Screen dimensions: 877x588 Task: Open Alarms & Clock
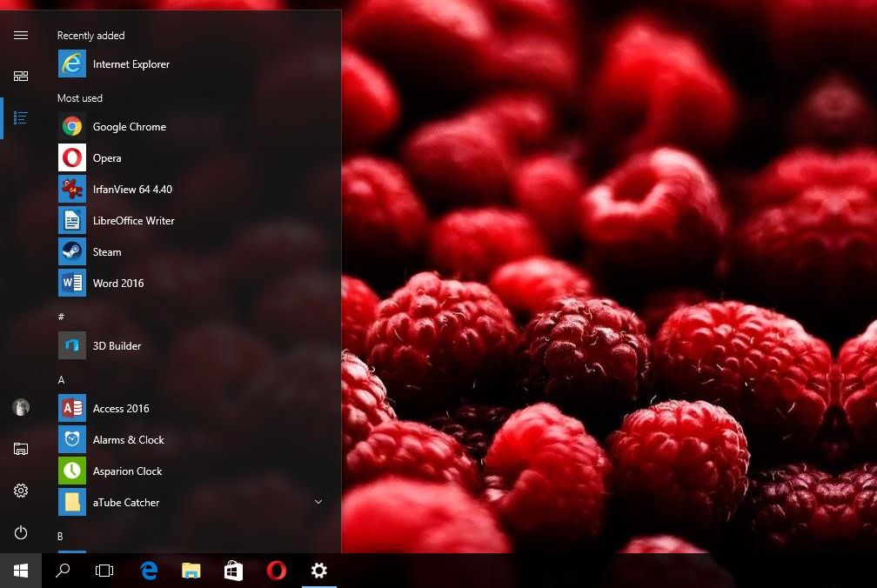pos(129,439)
